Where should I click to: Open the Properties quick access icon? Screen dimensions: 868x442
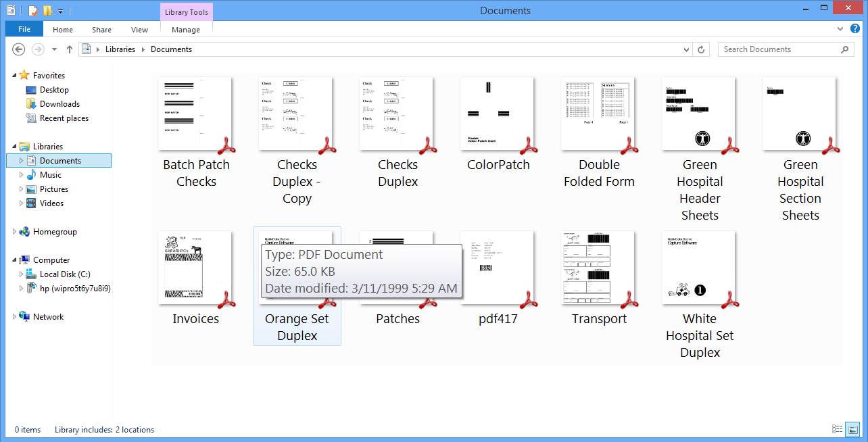point(32,10)
